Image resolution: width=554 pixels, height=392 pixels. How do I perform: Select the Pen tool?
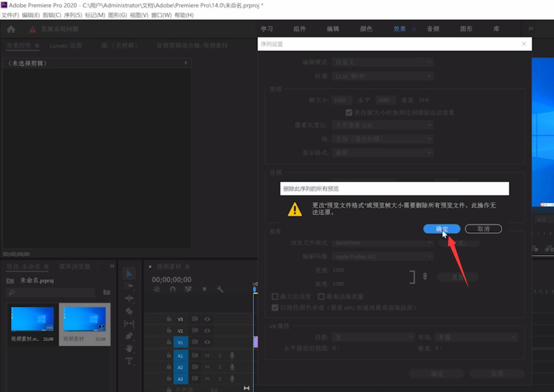pos(129,336)
